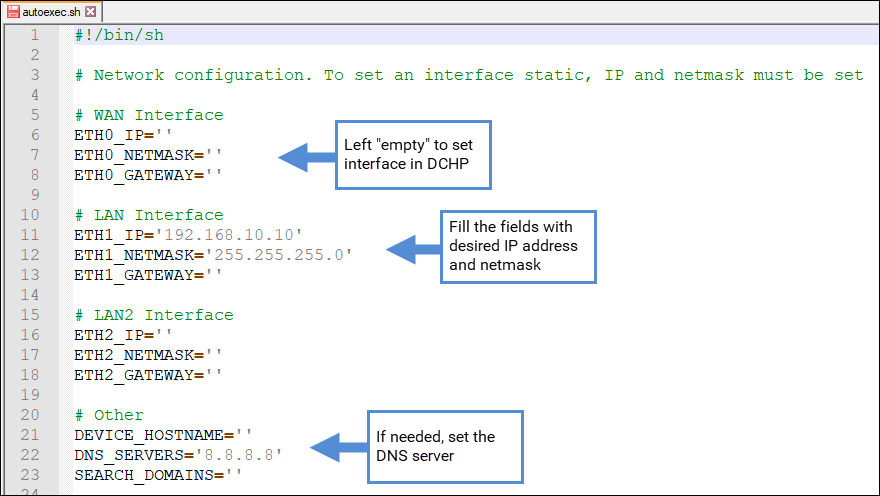Click the ETH1_NETMASK value 255.255.255.0
880x496 pixels.
coord(279,255)
